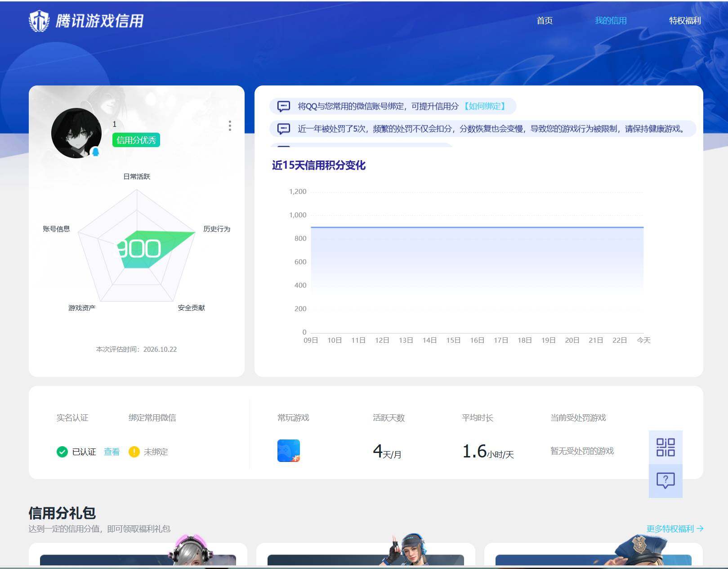Click the pink-headphone character gift card

[138, 554]
